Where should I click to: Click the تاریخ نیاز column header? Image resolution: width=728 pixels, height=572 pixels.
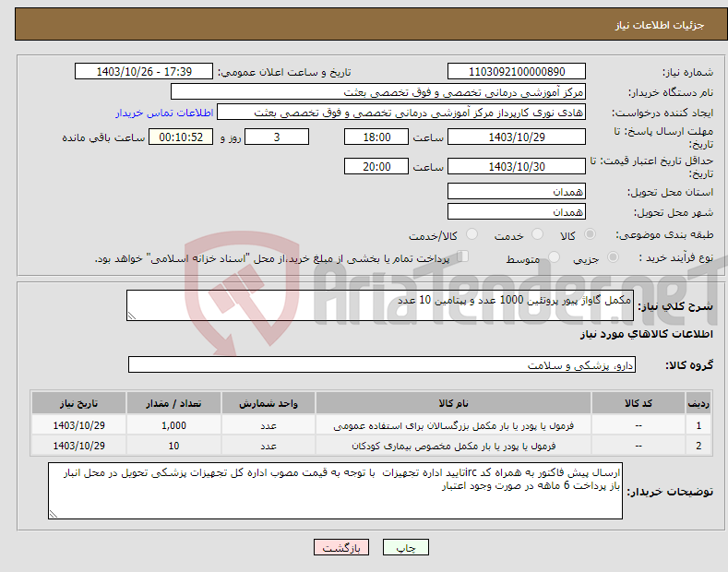coord(79,403)
